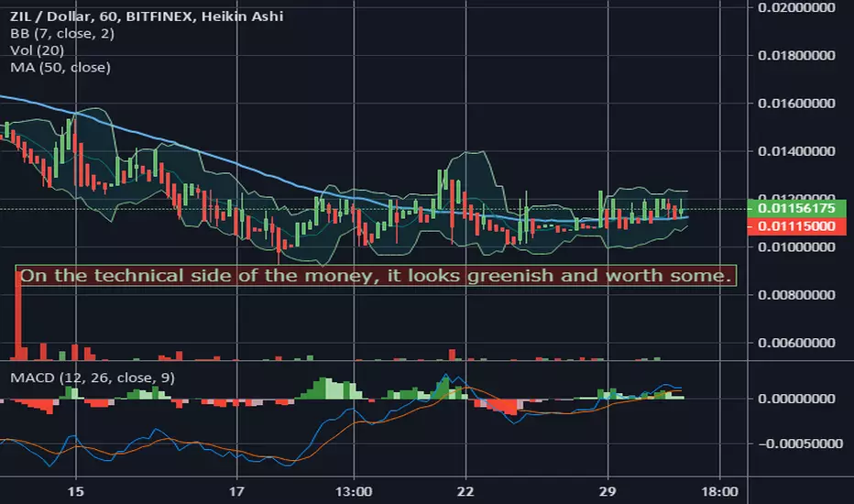
Task: Click the 0.01600000 price axis label
Action: pyautogui.click(x=796, y=103)
